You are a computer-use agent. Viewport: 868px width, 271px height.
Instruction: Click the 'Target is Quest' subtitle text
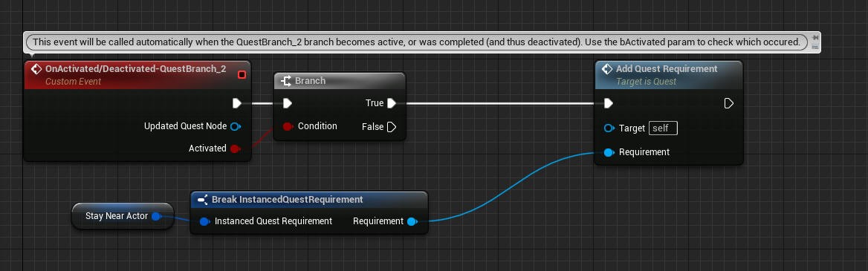[646, 82]
